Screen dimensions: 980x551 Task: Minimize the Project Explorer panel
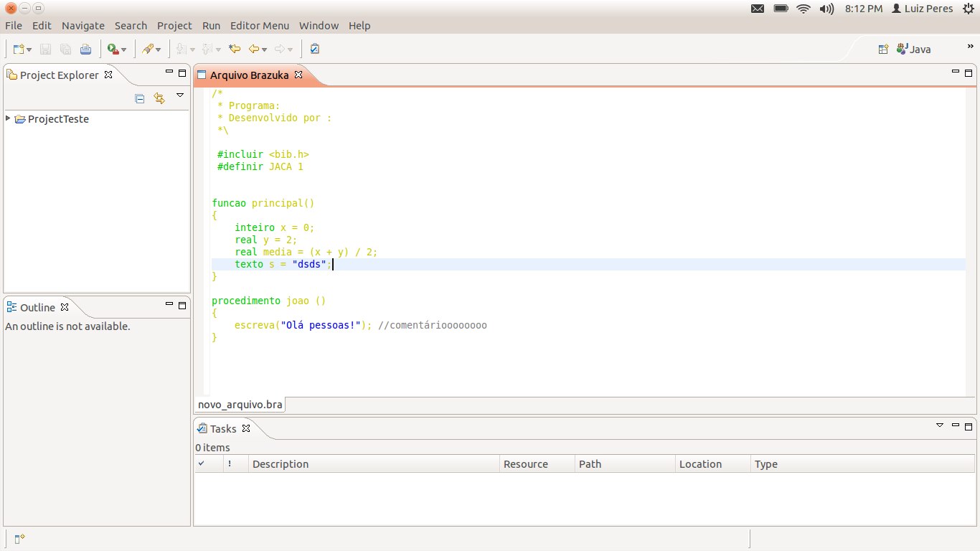[169, 72]
